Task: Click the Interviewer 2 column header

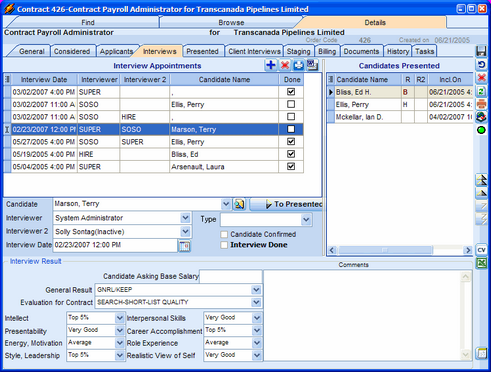Action: (145, 80)
